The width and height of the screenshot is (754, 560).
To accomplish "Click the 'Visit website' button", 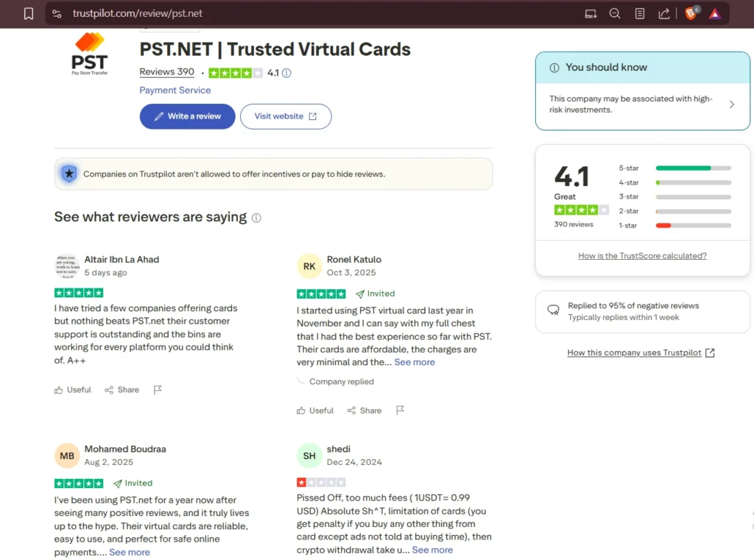I will 286,116.
